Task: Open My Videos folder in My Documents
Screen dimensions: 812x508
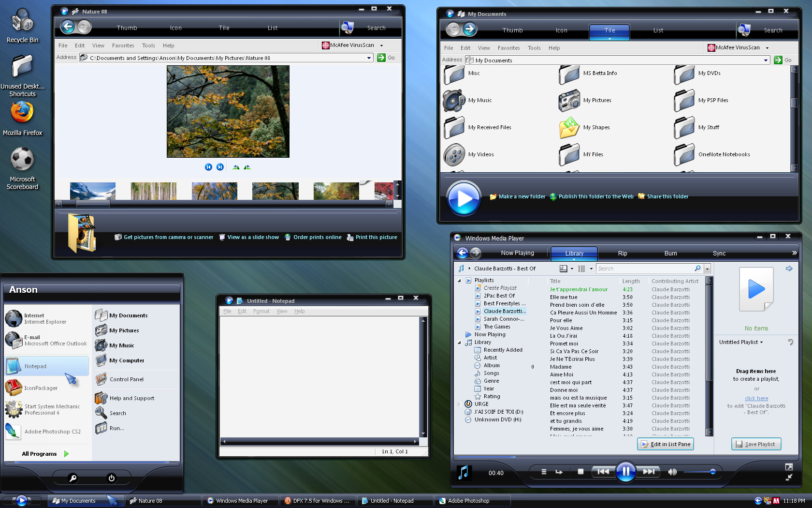Action: tap(469, 154)
